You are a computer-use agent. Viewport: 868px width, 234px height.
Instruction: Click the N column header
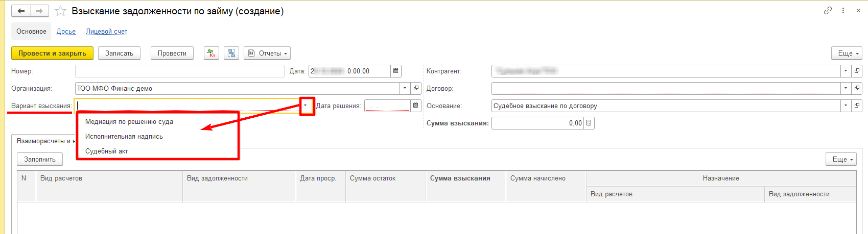(x=27, y=186)
